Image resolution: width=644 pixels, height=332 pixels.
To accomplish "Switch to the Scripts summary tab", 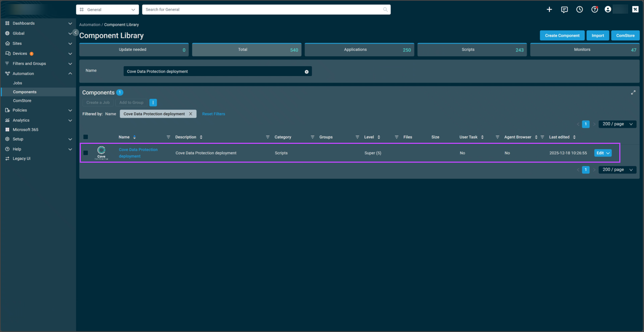I will (x=472, y=50).
